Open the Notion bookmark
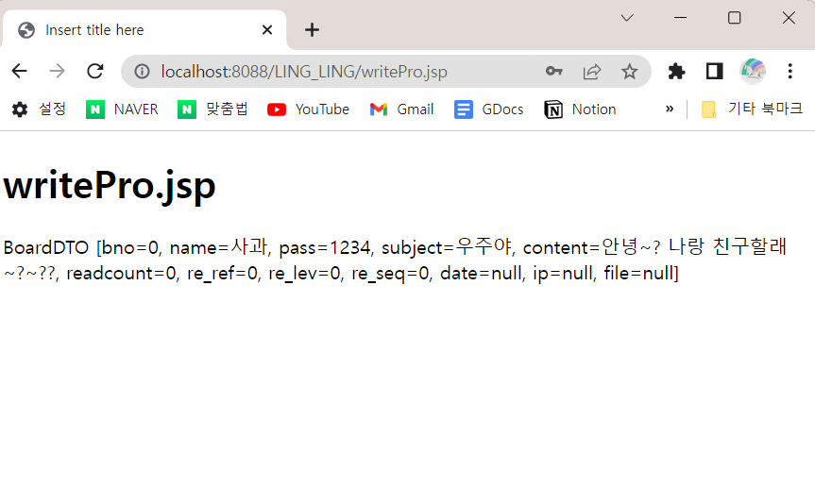 coord(580,109)
